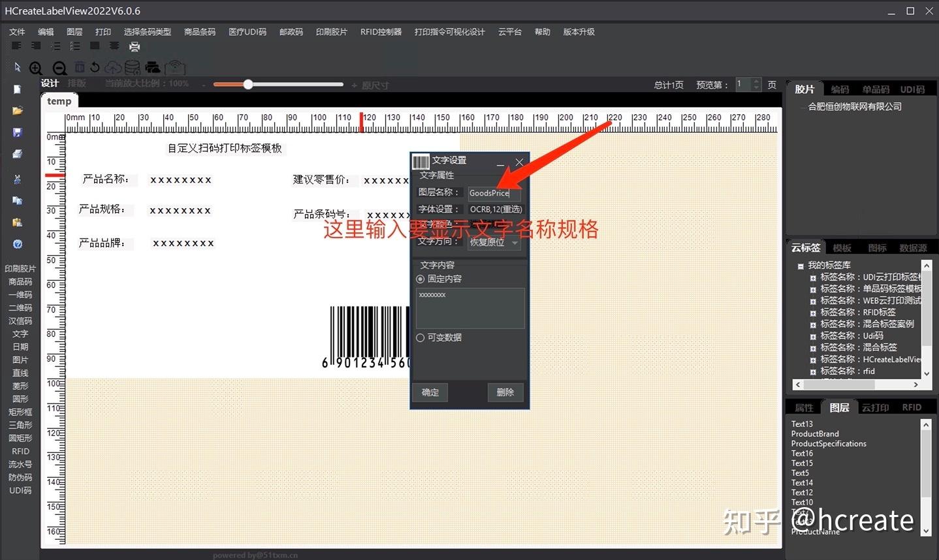Adjust the zoom percentage slider
This screenshot has width=939, height=560.
[247, 84]
